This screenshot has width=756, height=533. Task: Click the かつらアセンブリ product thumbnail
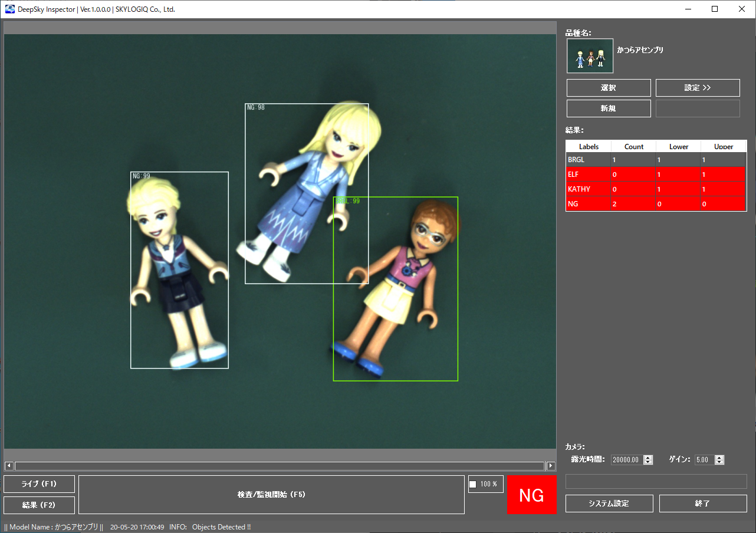pyautogui.click(x=590, y=56)
